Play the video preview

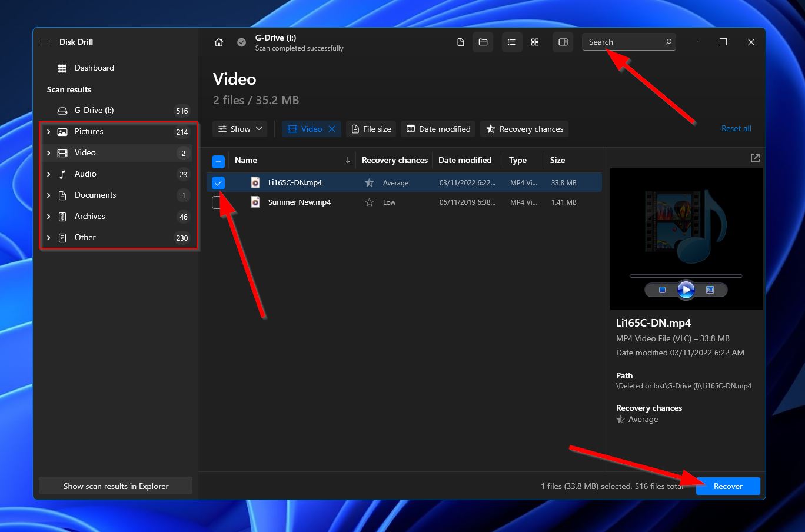[x=686, y=290]
